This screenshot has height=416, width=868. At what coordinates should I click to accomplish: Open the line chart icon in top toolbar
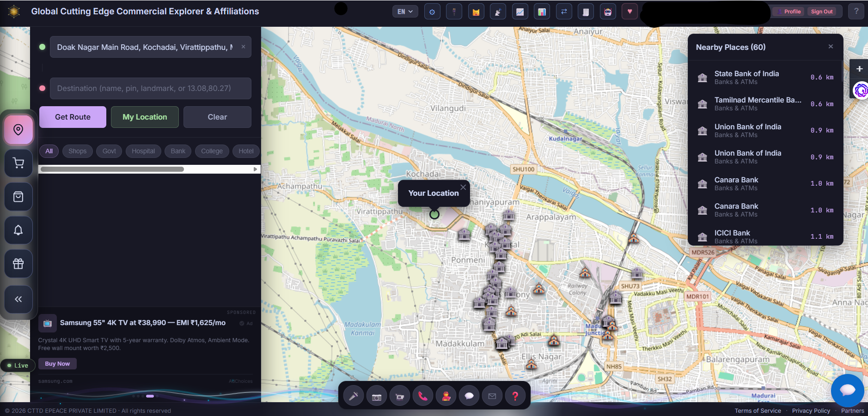coord(520,12)
